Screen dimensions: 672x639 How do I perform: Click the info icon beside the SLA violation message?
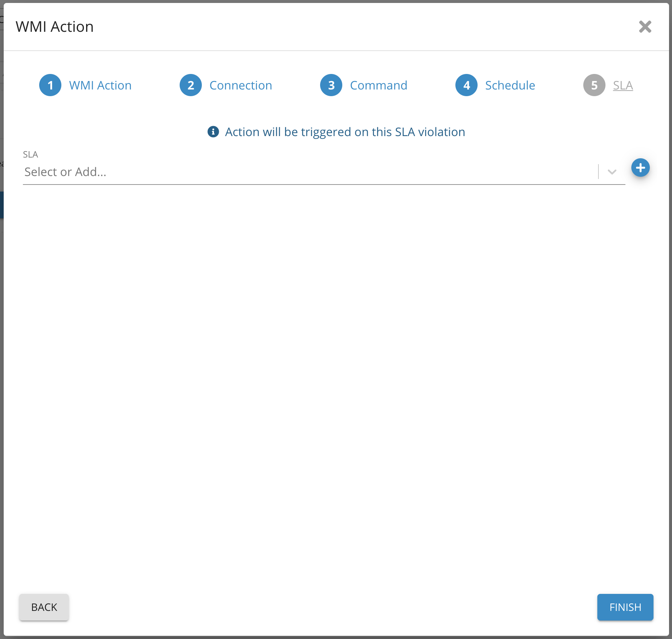click(213, 132)
